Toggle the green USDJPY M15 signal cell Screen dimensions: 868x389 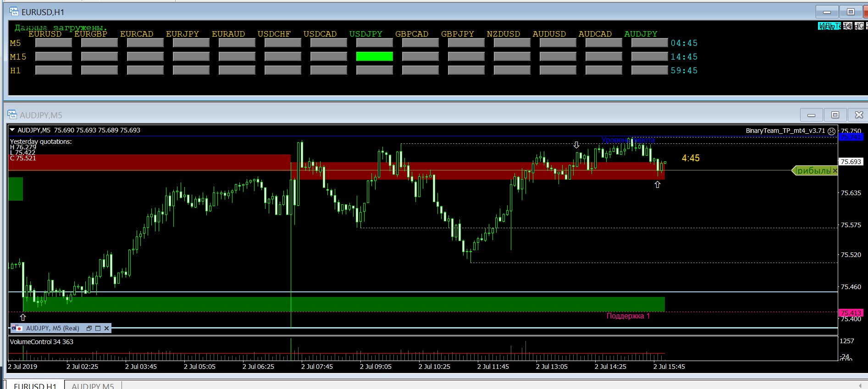click(x=374, y=56)
